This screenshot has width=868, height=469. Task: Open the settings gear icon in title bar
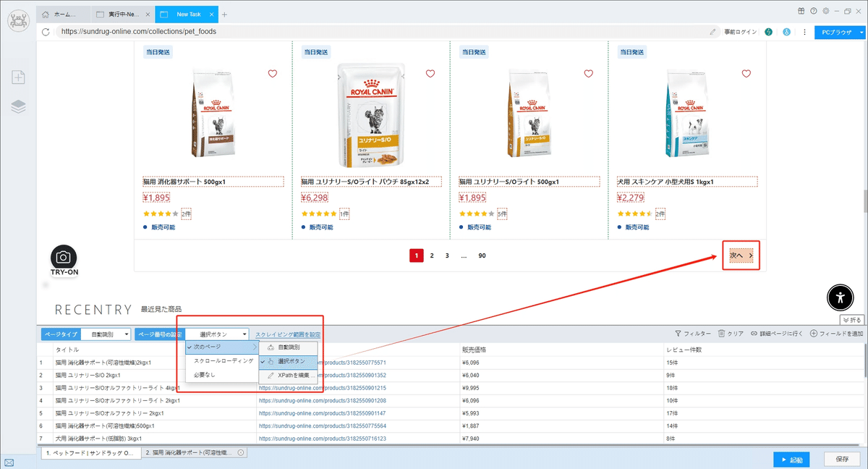[826, 11]
